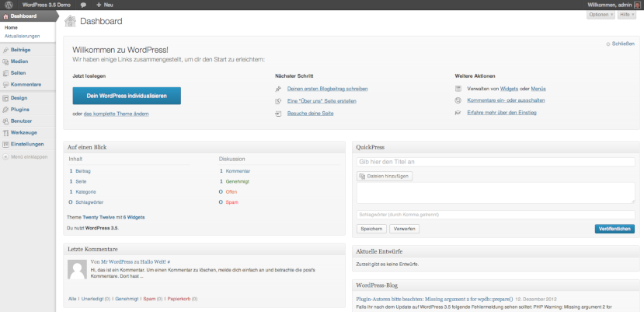Open the comments bubble icon in the admin bar
Screen dimensions: 644x312
pyautogui.click(x=83, y=5)
